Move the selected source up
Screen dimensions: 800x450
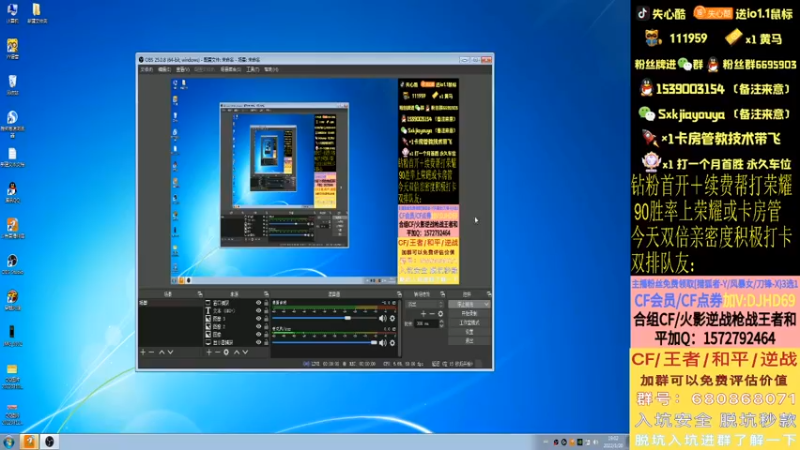tap(236, 352)
